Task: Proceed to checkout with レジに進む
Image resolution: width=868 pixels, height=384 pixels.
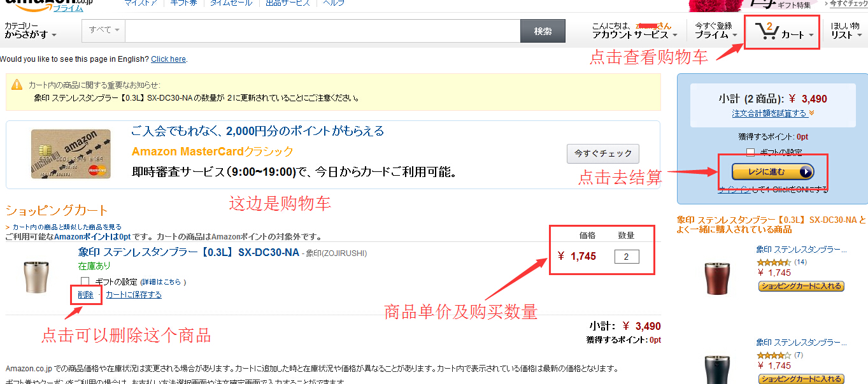Action: pyautogui.click(x=773, y=172)
